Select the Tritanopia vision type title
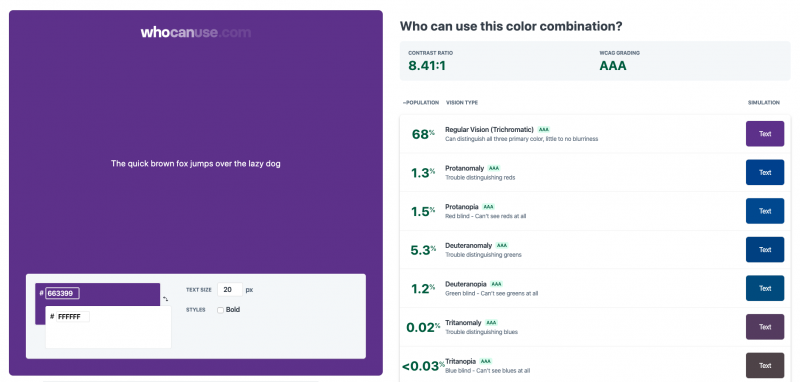Image resolution: width=800 pixels, height=382 pixels. click(461, 361)
